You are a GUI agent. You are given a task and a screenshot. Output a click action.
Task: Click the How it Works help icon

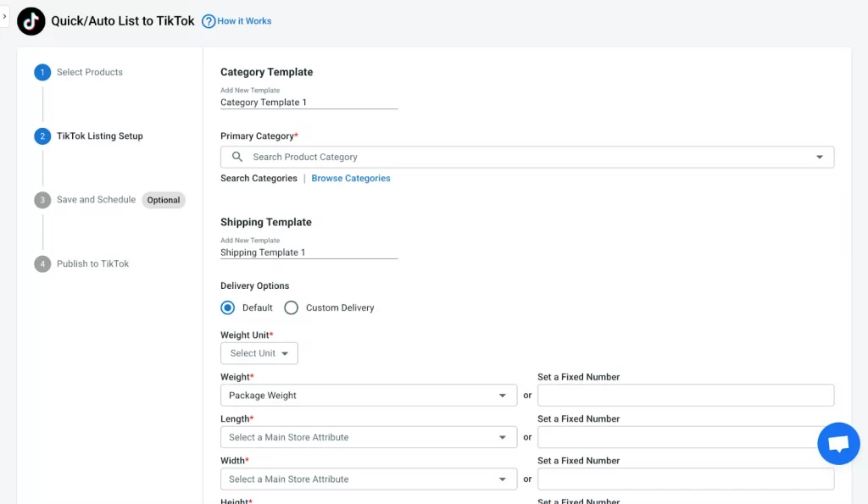pos(209,21)
